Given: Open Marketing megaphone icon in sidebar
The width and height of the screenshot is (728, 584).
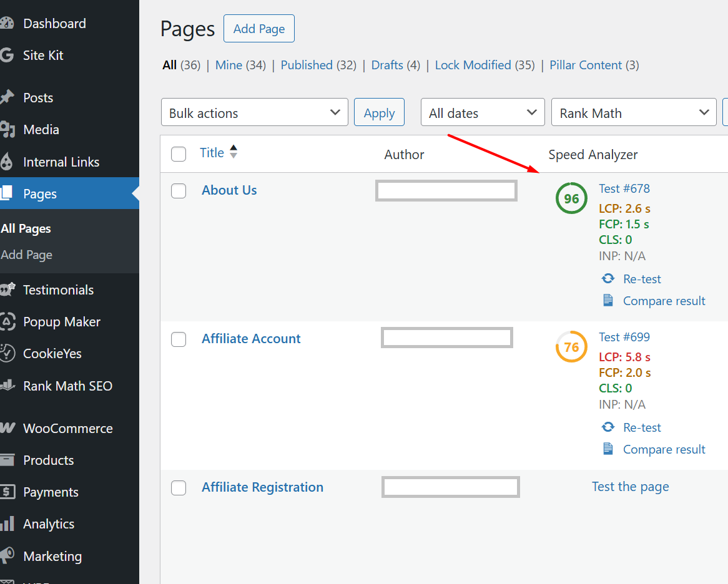Looking at the screenshot, I should pos(7,556).
